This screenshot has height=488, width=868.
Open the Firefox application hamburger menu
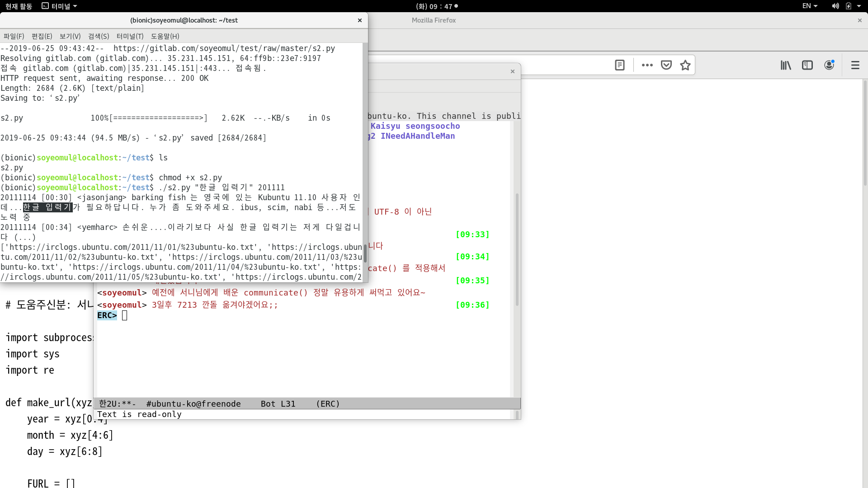tap(855, 65)
